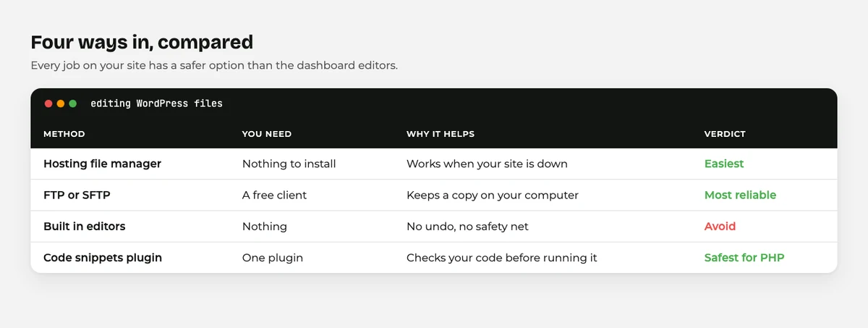Click 'No undo, no safety net'

tap(467, 226)
